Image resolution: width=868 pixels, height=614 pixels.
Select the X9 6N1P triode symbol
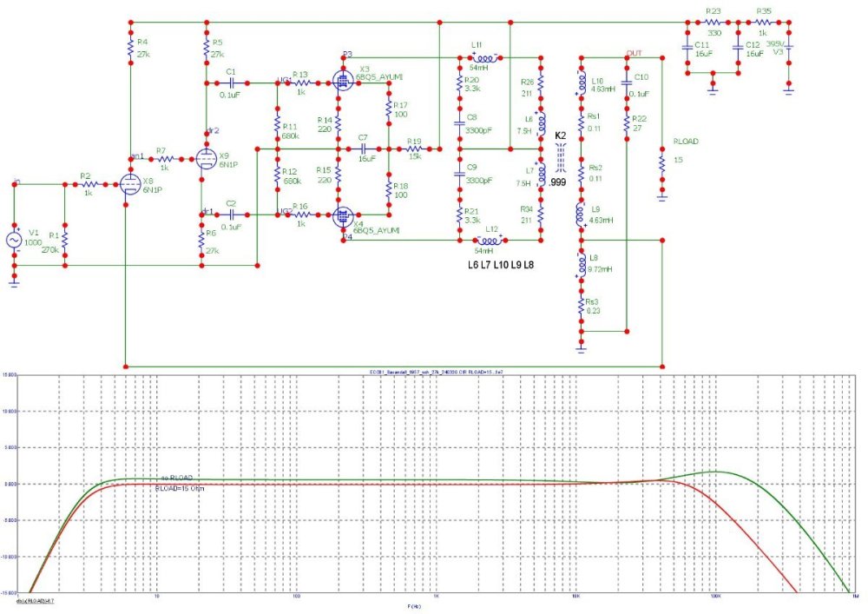pos(206,158)
